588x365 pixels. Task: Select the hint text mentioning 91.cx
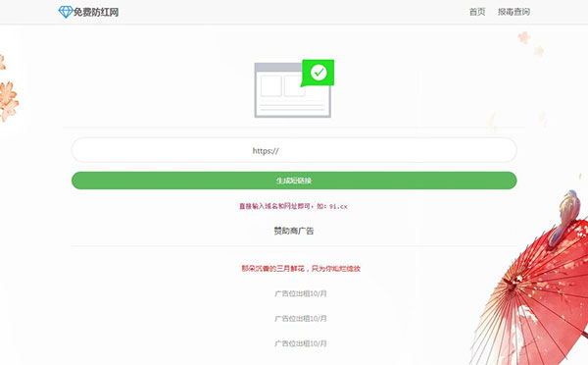(293, 206)
